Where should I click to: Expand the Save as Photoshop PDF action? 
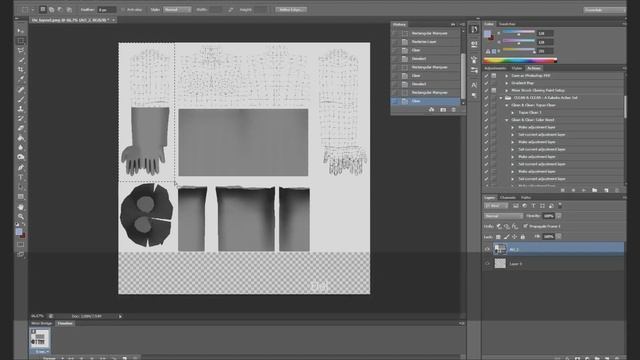coord(507,76)
